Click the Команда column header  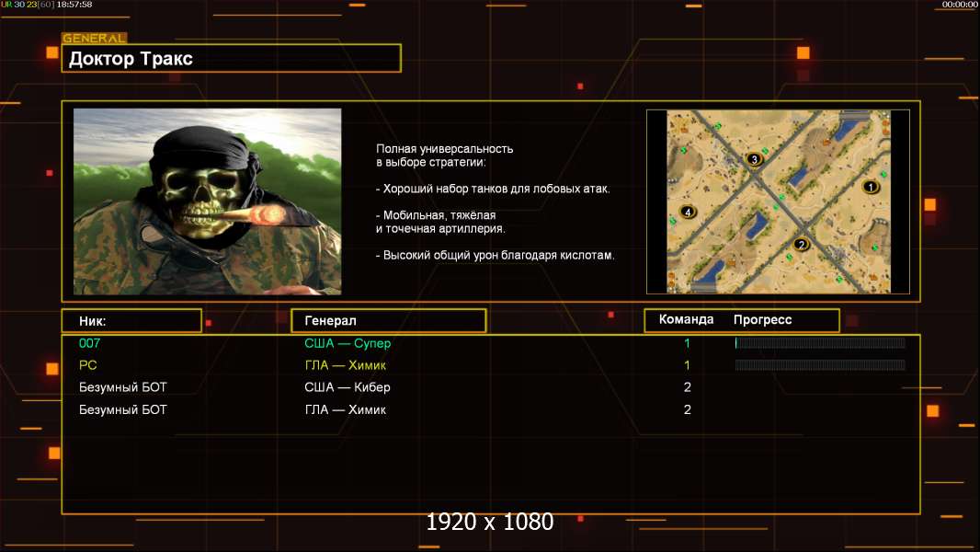[686, 319]
